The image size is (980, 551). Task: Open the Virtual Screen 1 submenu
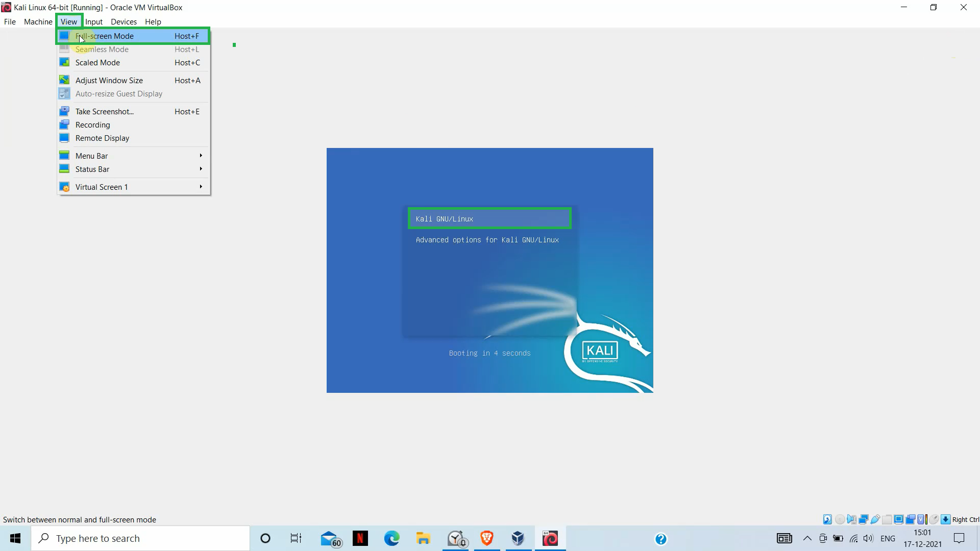coord(102,187)
